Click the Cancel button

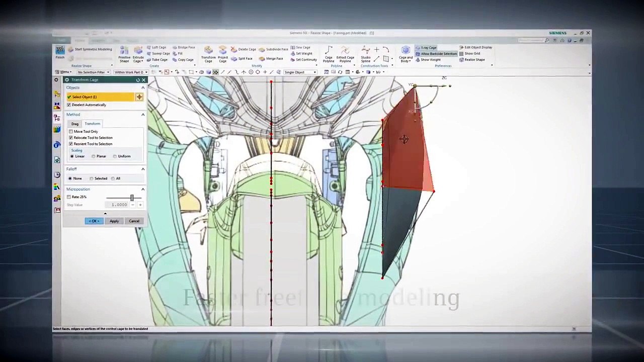(x=134, y=221)
